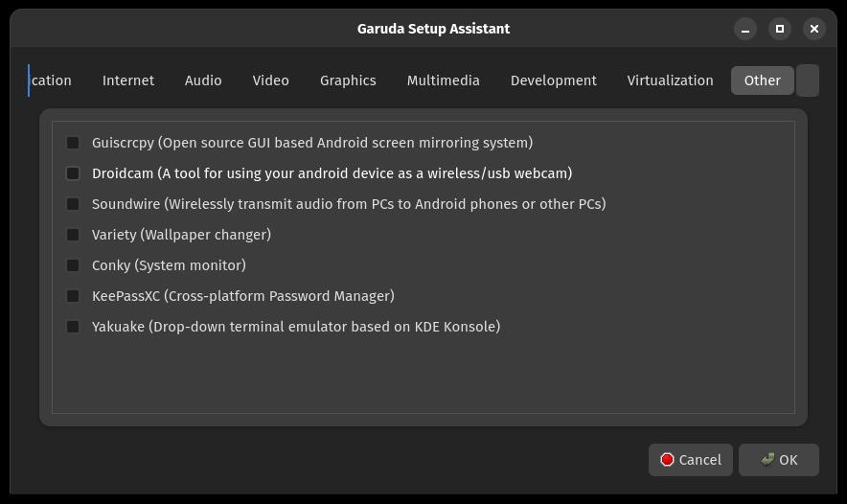
Task: Check the Yakuake drop-down terminal option
Action: pos(73,327)
